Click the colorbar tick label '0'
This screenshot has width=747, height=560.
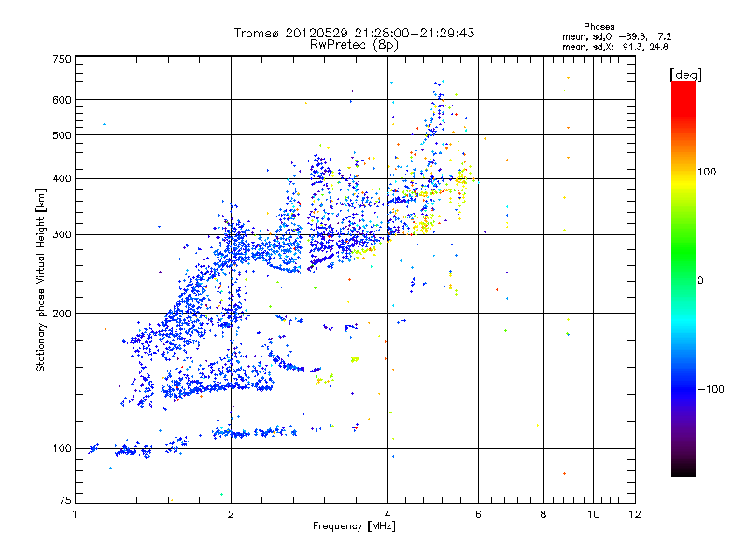pyautogui.click(x=700, y=281)
